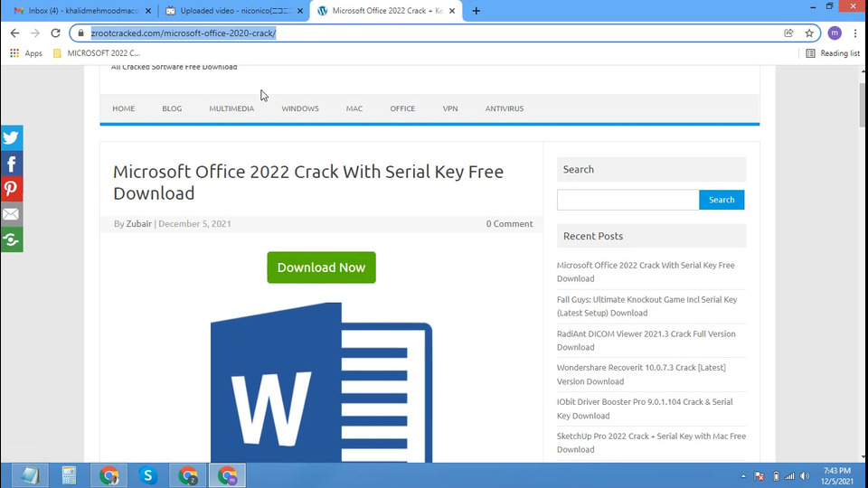868x488 pixels.
Task: Share by email sidebar button
Action: point(11,214)
